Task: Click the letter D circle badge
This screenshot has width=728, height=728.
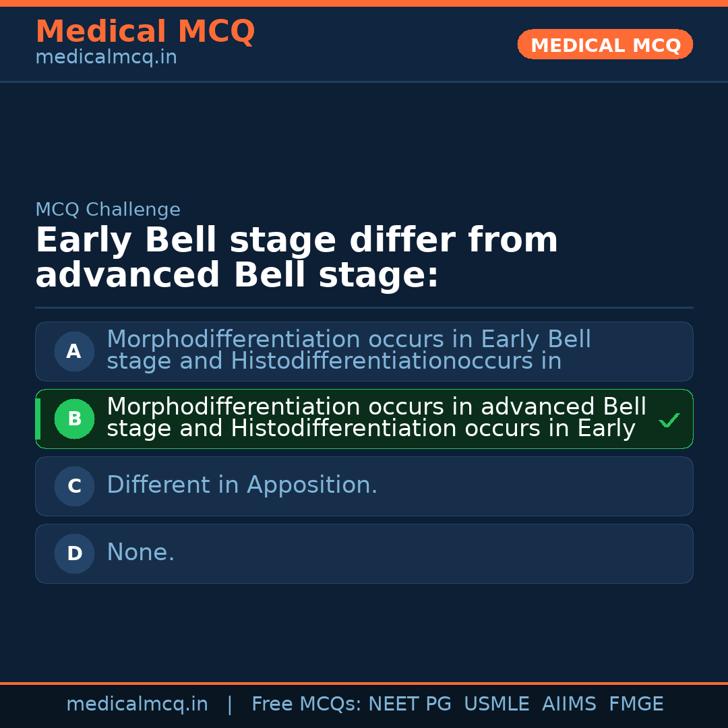Action: click(74, 553)
